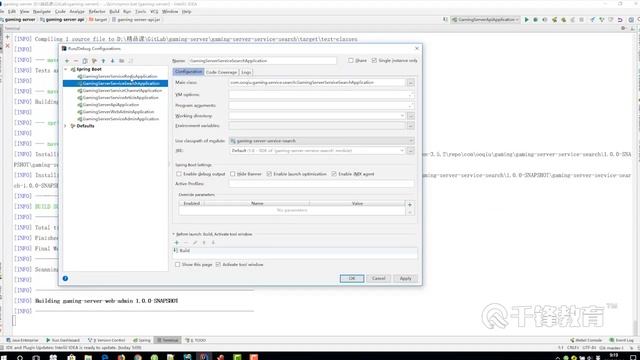This screenshot has height=360, width=640.
Task: Click the Active Profiles input field
Action: [x=321, y=184]
